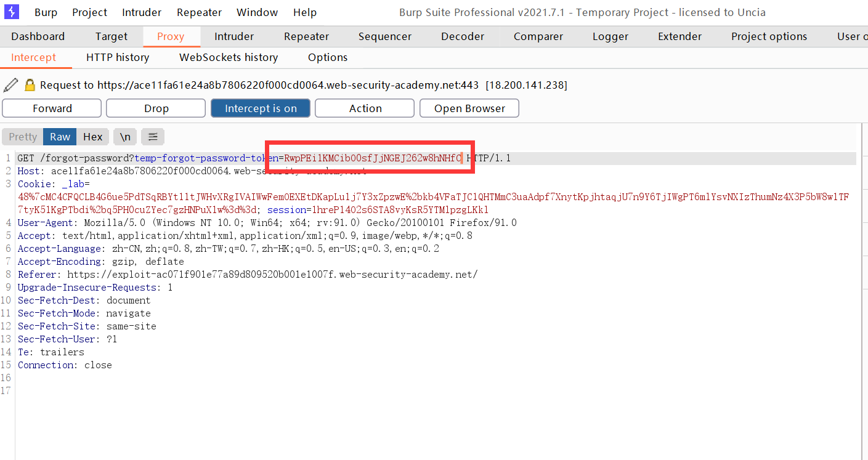Click the Sec-Fetch-User: ?1 line
868x460 pixels.
pyautogui.click(x=67, y=339)
